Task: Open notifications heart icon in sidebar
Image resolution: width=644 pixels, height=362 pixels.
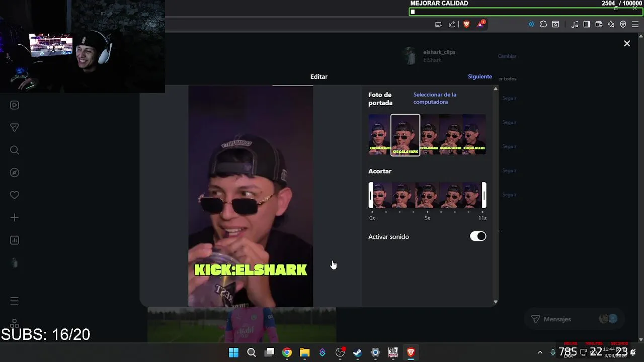Action: (15, 195)
